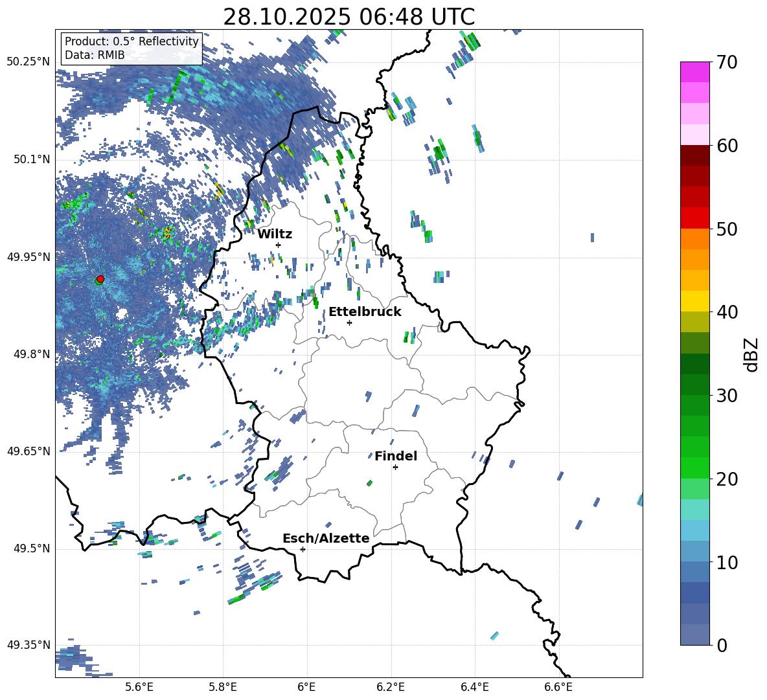Click the Ettelbruck station cross marker
767x700 pixels.
(x=349, y=322)
